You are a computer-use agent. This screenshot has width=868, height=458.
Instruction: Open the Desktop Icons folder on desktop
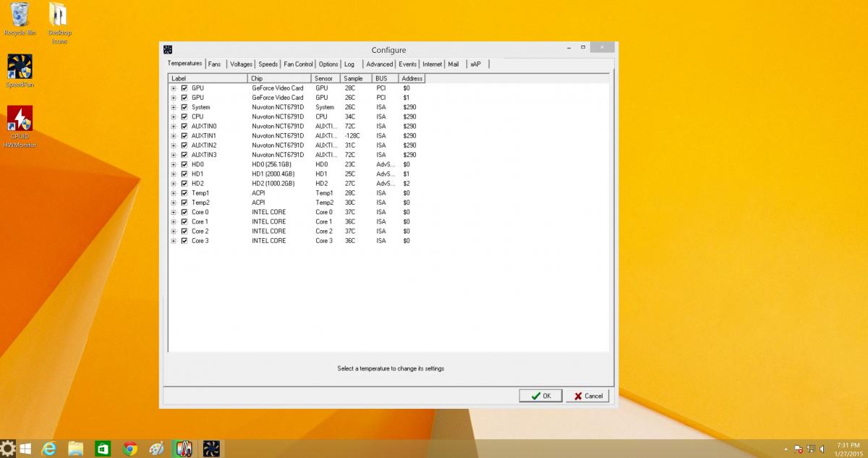coord(59,23)
